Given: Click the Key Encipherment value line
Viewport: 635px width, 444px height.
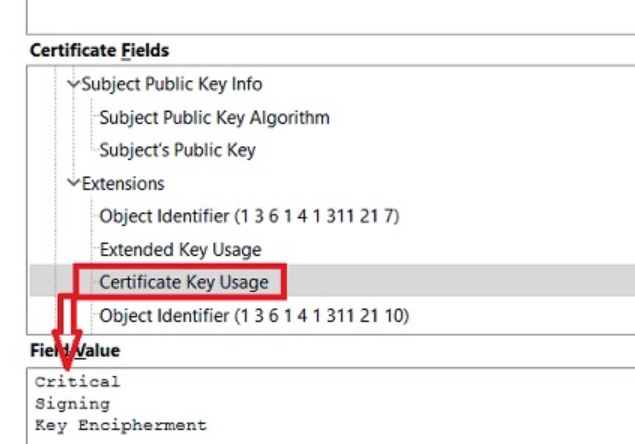Looking at the screenshot, I should (x=120, y=425).
